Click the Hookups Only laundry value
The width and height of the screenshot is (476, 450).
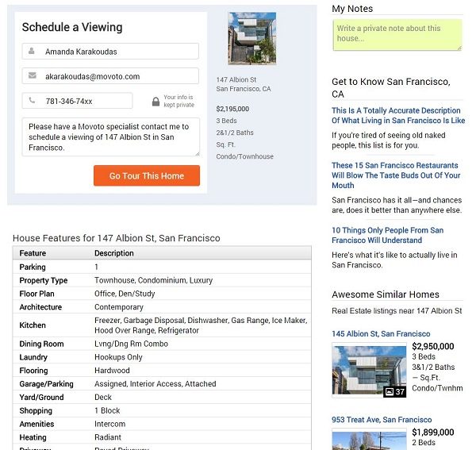118,357
